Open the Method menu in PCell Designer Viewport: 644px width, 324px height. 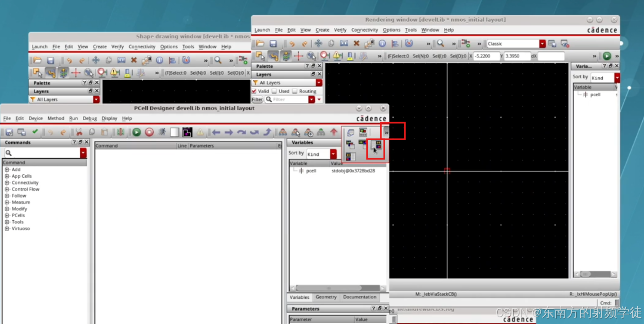[x=56, y=118]
